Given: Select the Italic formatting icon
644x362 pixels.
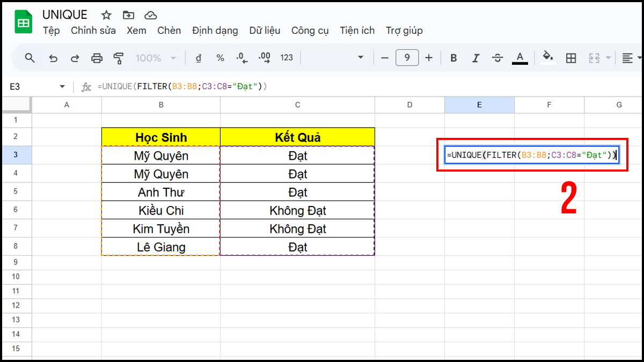Looking at the screenshot, I should (x=475, y=57).
